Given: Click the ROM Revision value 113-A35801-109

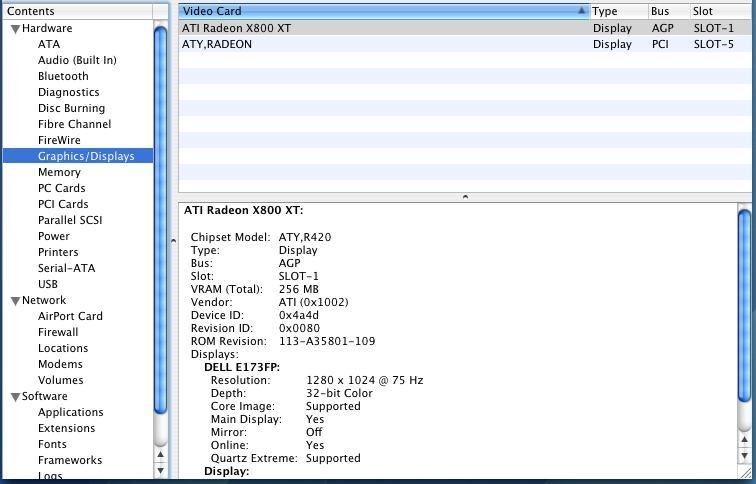Looking at the screenshot, I should pyautogui.click(x=327, y=341).
